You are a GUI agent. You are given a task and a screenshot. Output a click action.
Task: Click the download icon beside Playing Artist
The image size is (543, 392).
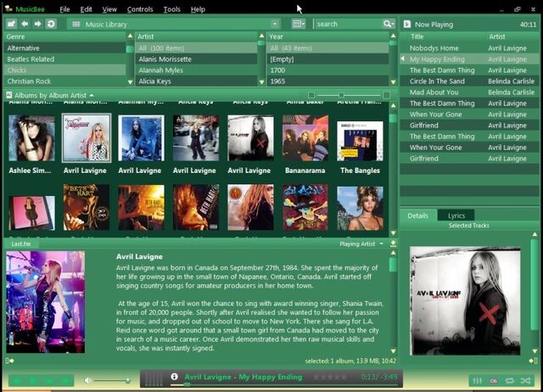click(393, 244)
